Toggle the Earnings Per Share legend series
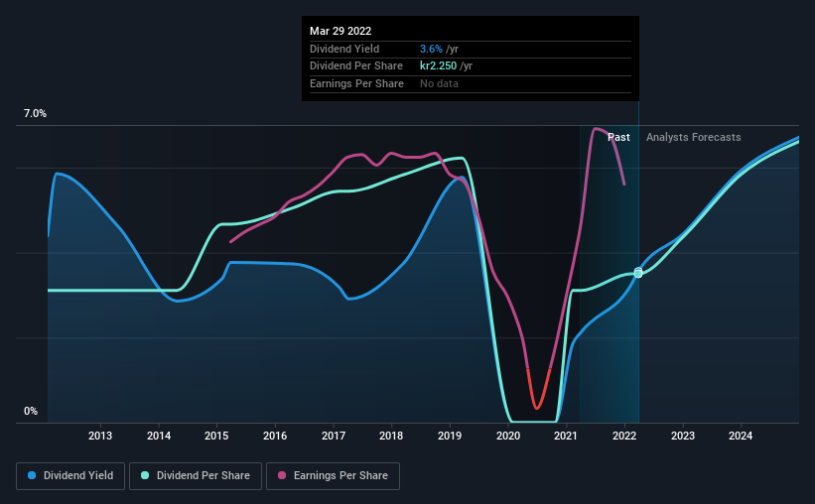The height and width of the screenshot is (504, 815). 333,476
